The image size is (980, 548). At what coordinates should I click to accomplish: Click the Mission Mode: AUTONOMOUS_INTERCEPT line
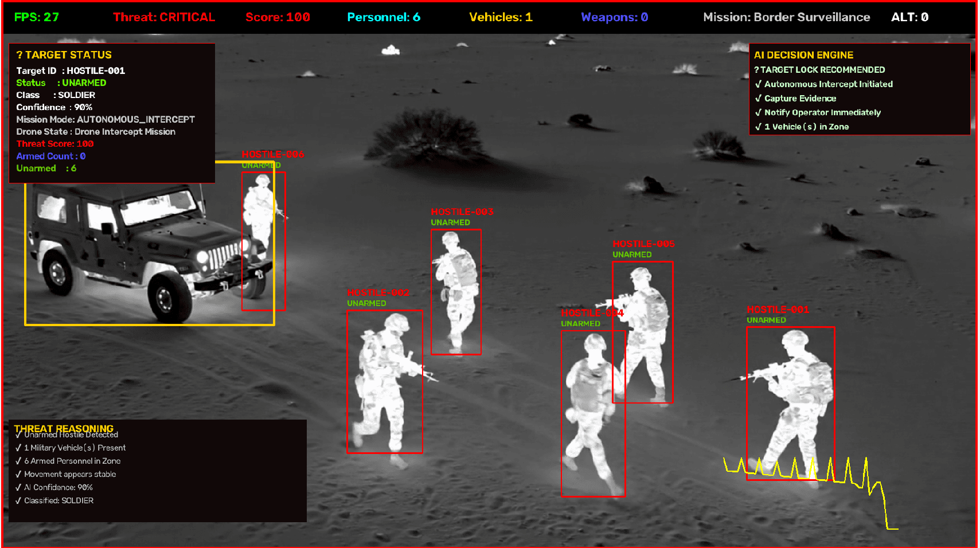pyautogui.click(x=106, y=119)
